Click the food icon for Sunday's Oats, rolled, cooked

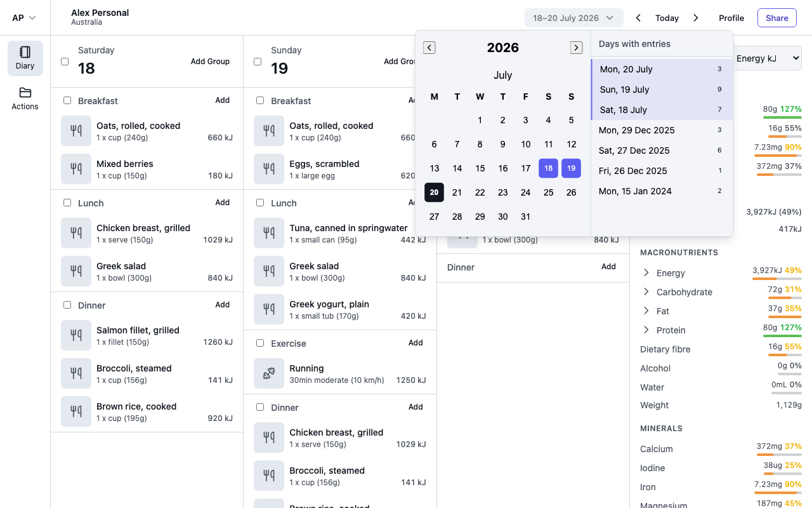269,131
